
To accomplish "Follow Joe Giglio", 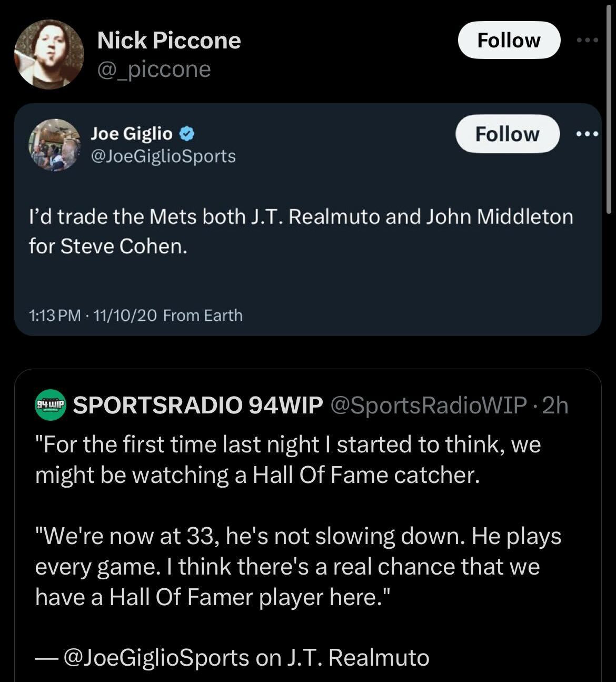I will pos(507,134).
